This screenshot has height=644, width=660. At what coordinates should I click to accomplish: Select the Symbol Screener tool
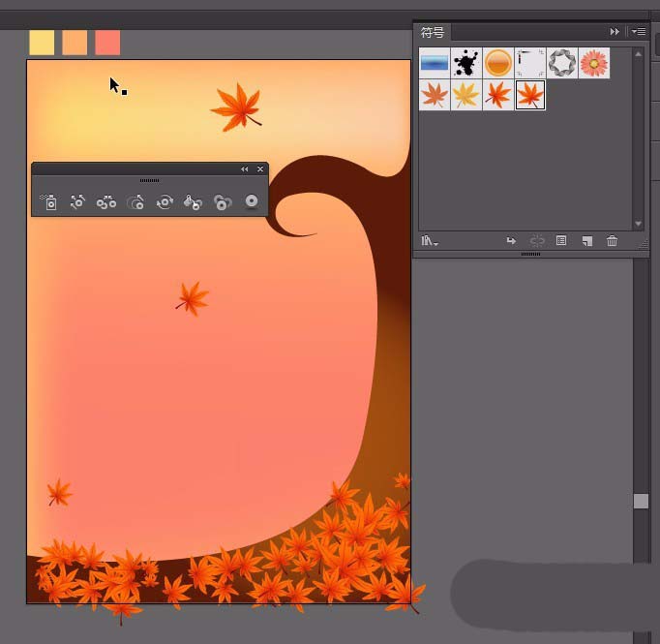[223, 201]
